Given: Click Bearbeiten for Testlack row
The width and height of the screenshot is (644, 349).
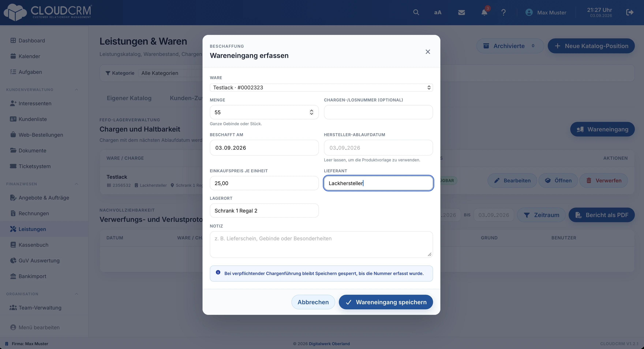Looking at the screenshot, I should click(x=512, y=181).
